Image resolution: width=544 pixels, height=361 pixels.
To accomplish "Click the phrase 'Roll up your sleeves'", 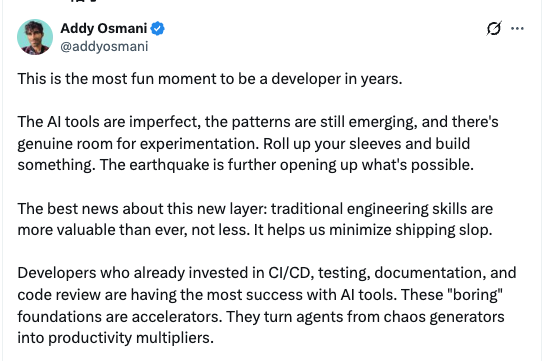I will pos(332,144).
